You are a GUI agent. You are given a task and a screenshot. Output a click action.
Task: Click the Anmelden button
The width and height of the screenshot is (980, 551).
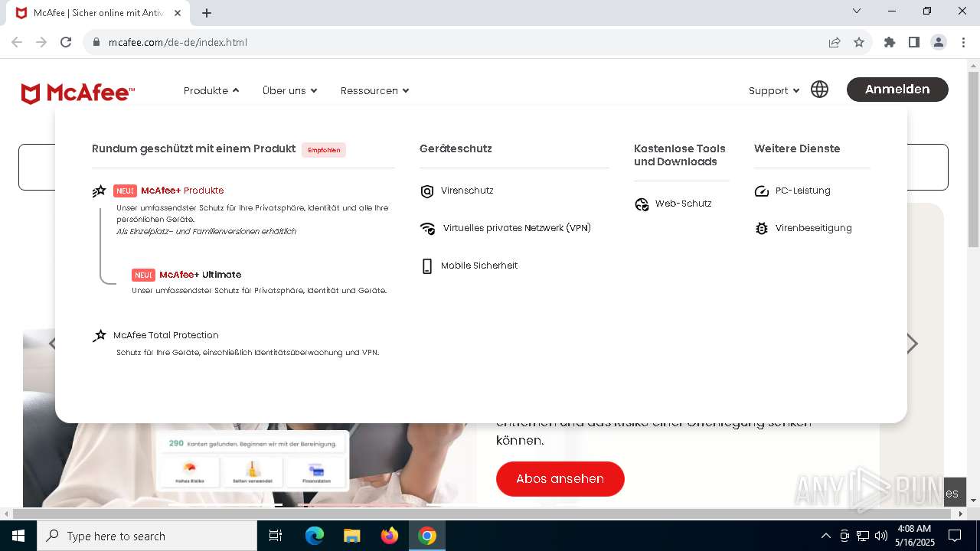pos(897,90)
